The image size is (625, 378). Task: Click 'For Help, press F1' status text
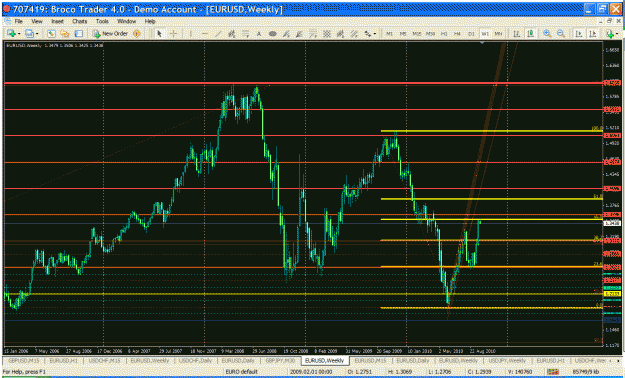point(25,372)
